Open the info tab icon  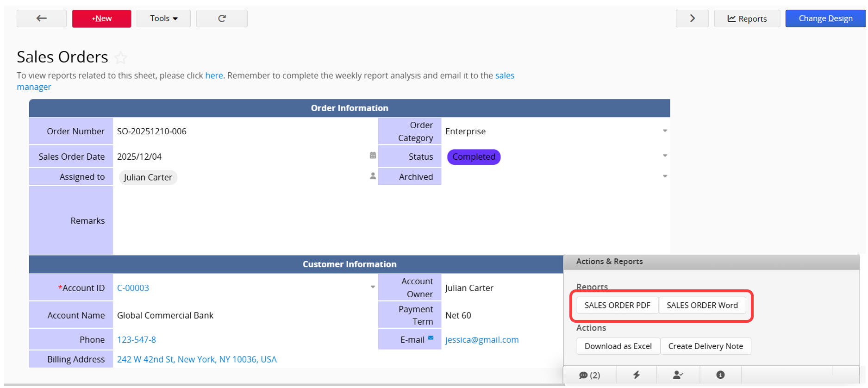720,375
